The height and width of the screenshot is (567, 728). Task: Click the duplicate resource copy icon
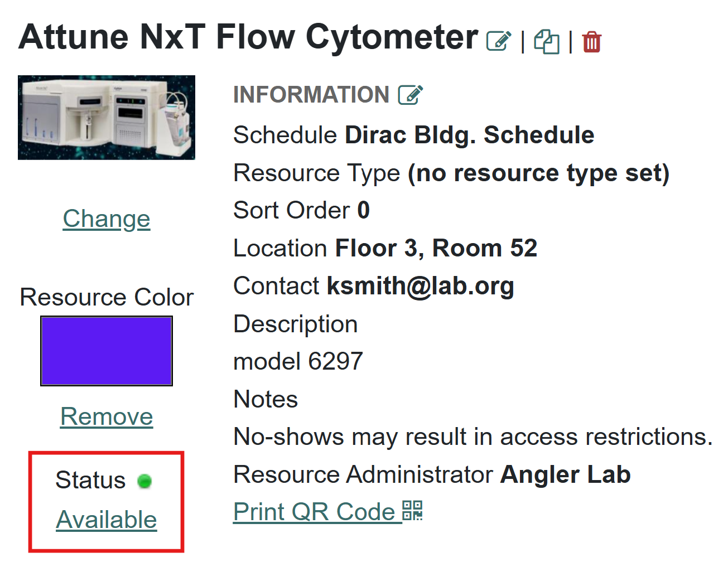pyautogui.click(x=547, y=41)
